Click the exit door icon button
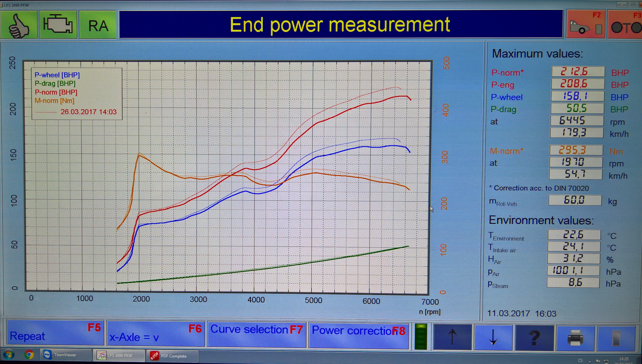This screenshot has width=642, height=364. tap(616, 338)
